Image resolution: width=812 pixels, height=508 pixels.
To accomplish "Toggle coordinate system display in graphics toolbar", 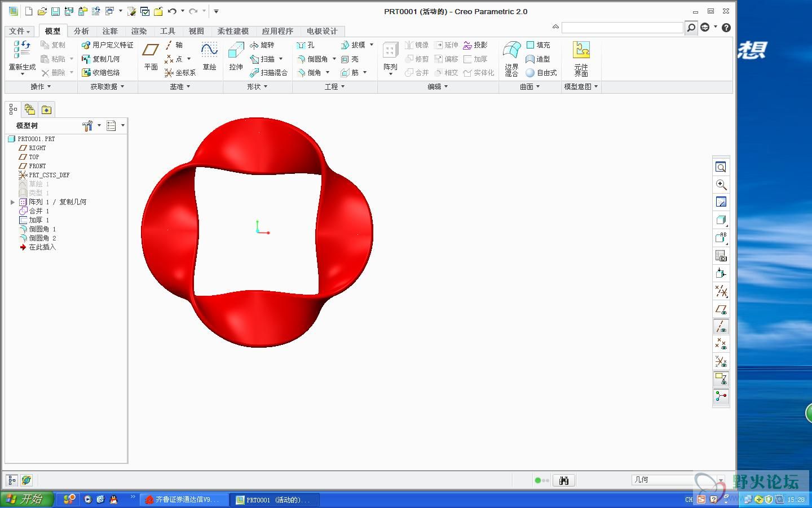I will click(x=721, y=361).
